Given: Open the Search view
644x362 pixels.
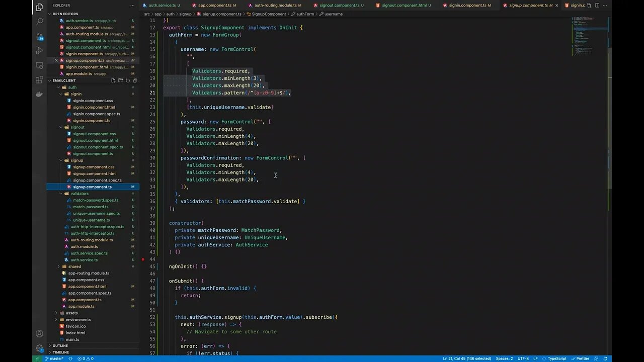Looking at the screenshot, I should pyautogui.click(x=39, y=22).
